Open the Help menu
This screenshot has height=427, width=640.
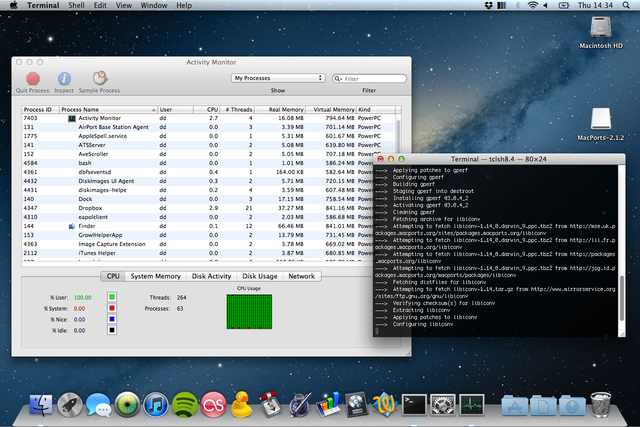tap(184, 5)
